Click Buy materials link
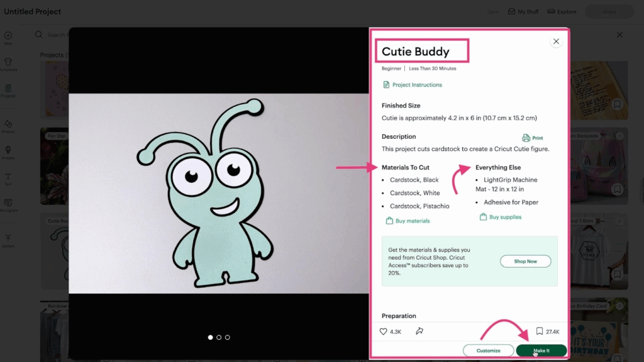Image resolution: width=644 pixels, height=362 pixels. pyautogui.click(x=408, y=221)
